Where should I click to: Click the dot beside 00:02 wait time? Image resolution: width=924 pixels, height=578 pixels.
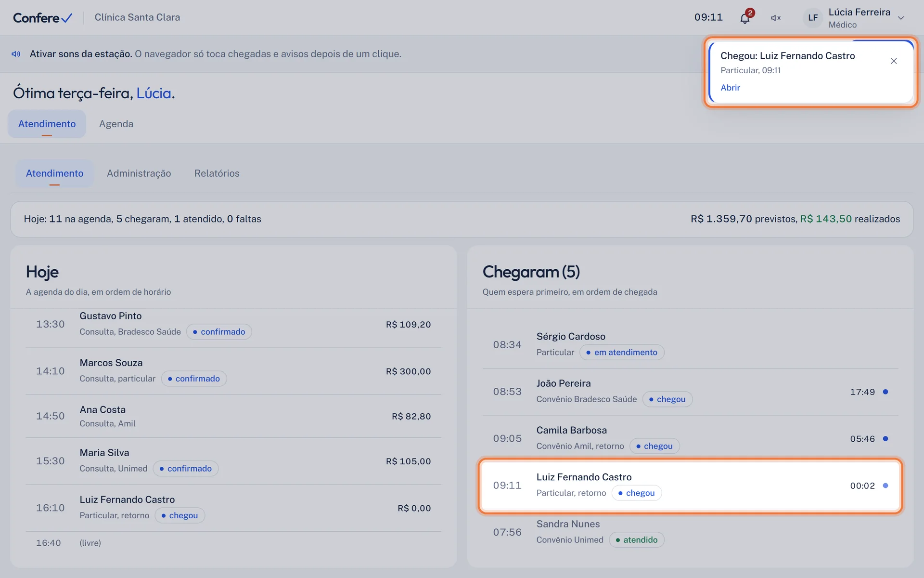(x=885, y=486)
